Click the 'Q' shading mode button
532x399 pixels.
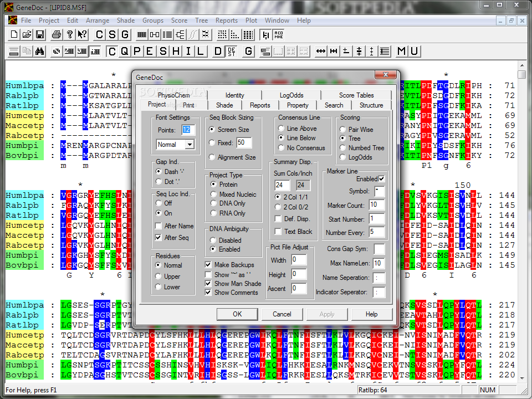click(125, 51)
